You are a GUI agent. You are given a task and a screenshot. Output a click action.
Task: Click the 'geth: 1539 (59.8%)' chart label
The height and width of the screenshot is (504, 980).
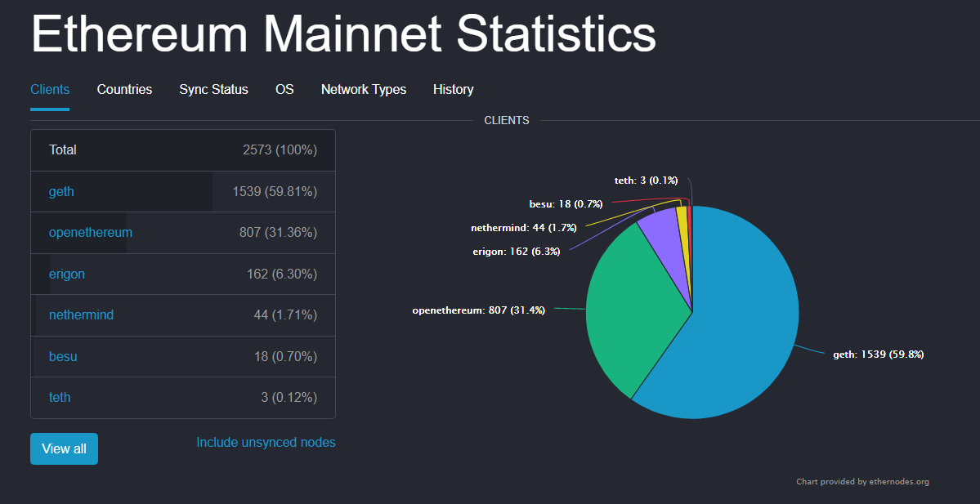click(878, 355)
